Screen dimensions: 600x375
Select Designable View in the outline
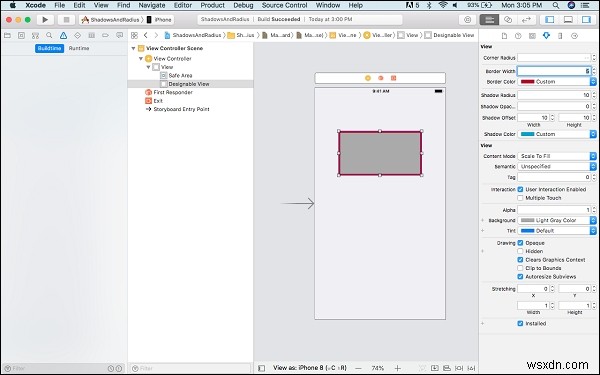click(x=190, y=84)
